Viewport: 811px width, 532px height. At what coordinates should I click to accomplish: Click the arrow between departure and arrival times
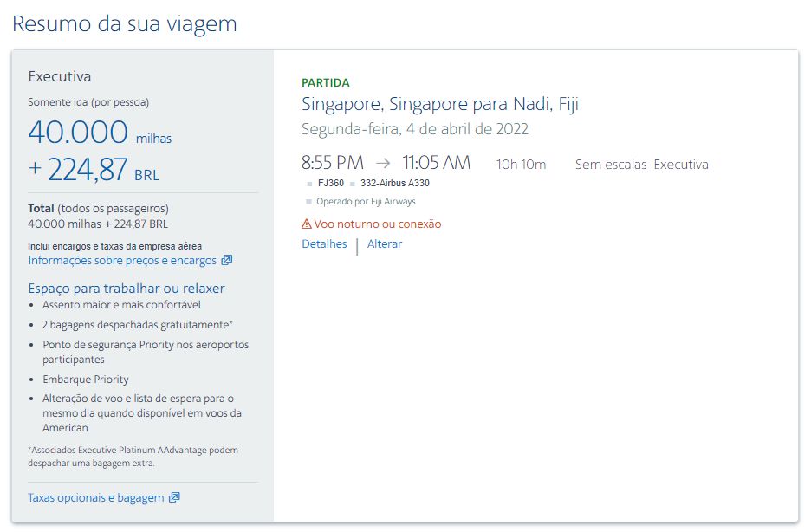[x=383, y=164]
